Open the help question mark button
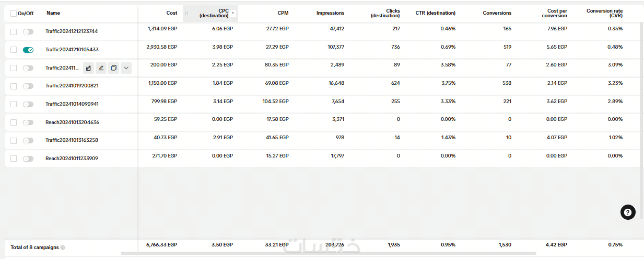Viewport: 644px width, 259px height. point(628,212)
